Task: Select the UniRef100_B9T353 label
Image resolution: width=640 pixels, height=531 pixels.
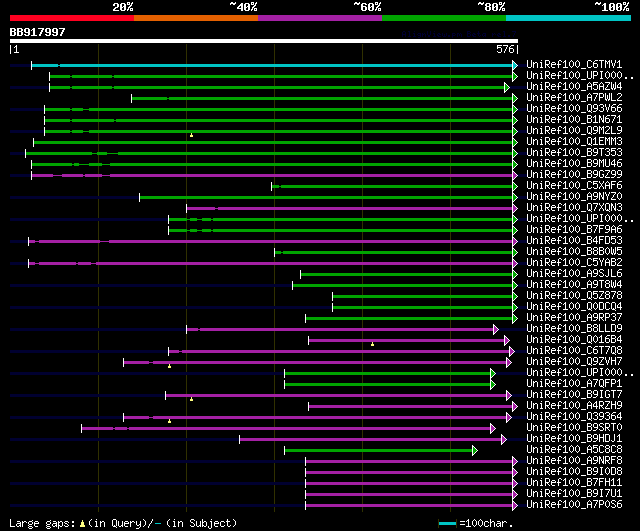Action: click(x=574, y=153)
